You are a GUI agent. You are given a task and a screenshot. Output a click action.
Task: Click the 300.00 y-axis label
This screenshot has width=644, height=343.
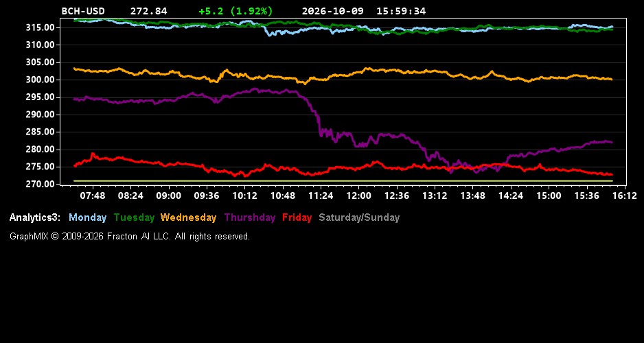point(41,80)
